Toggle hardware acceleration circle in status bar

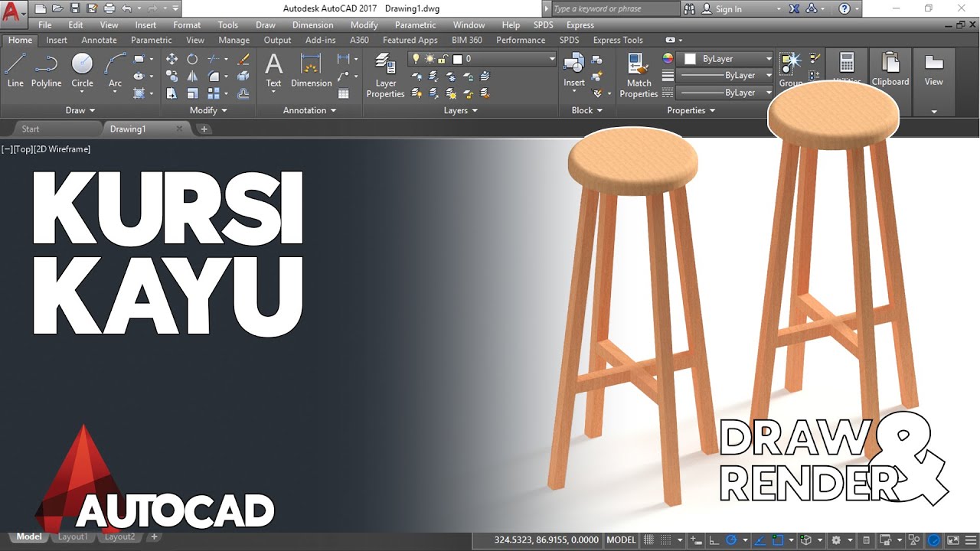coord(934,540)
